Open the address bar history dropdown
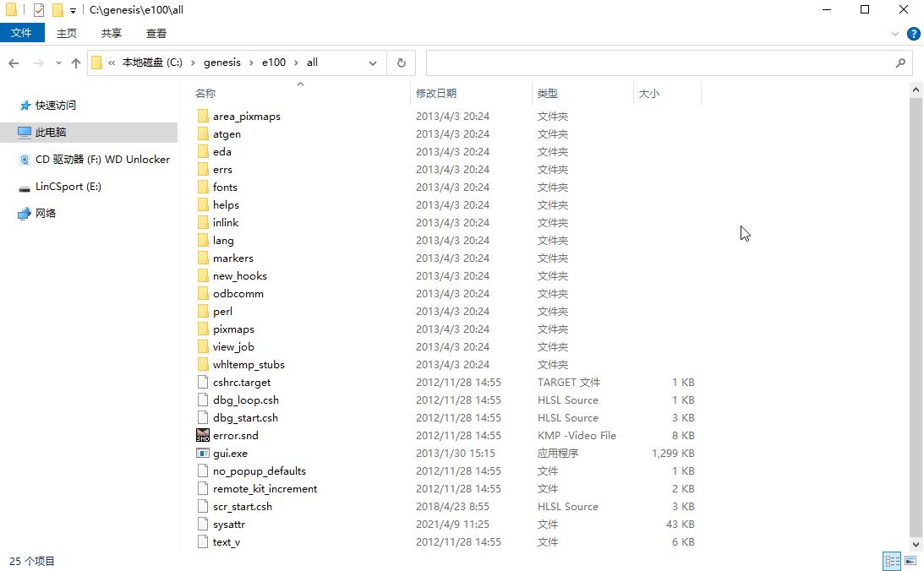This screenshot has height=571, width=924. point(372,63)
